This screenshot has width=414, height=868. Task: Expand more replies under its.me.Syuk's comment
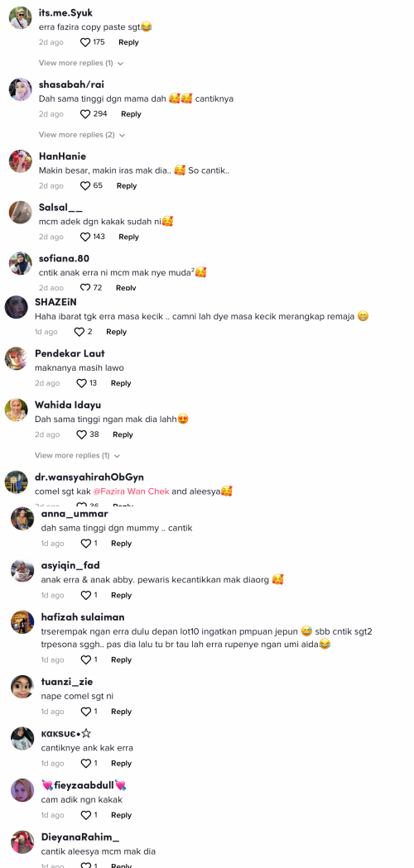click(x=81, y=63)
